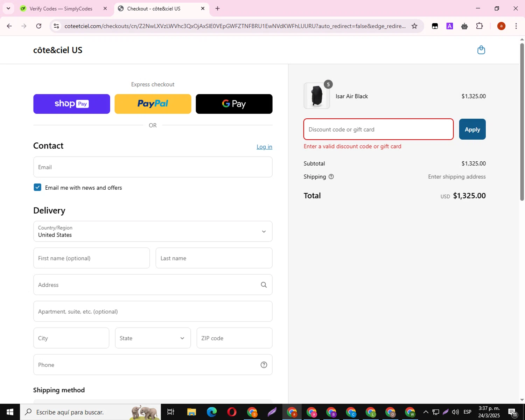Click the First name (optional) field

tap(92, 258)
